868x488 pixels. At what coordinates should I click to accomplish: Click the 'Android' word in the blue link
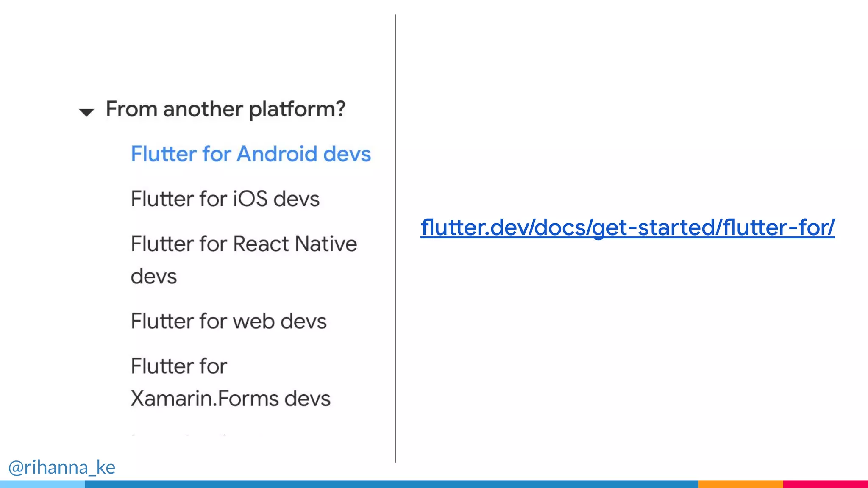277,154
